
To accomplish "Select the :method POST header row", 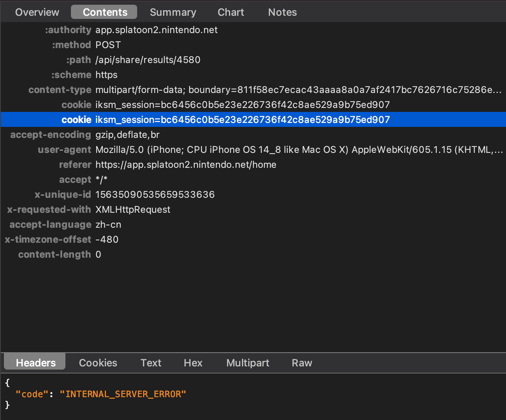I will point(108,45).
